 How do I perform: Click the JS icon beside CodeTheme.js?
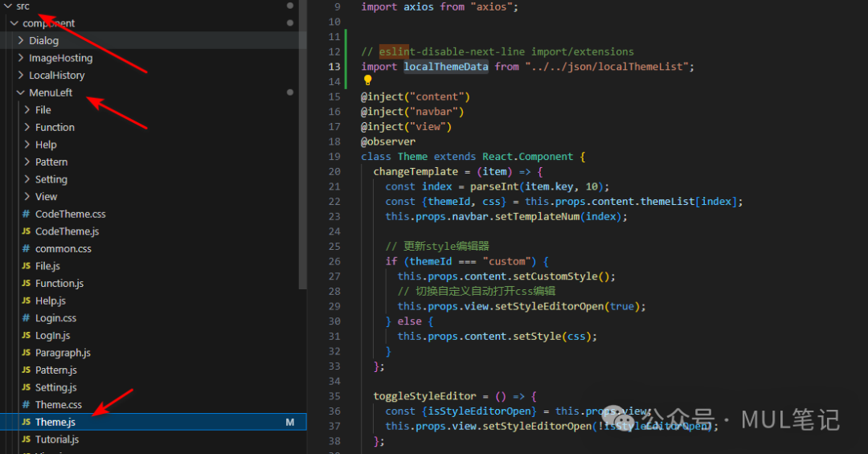26,231
